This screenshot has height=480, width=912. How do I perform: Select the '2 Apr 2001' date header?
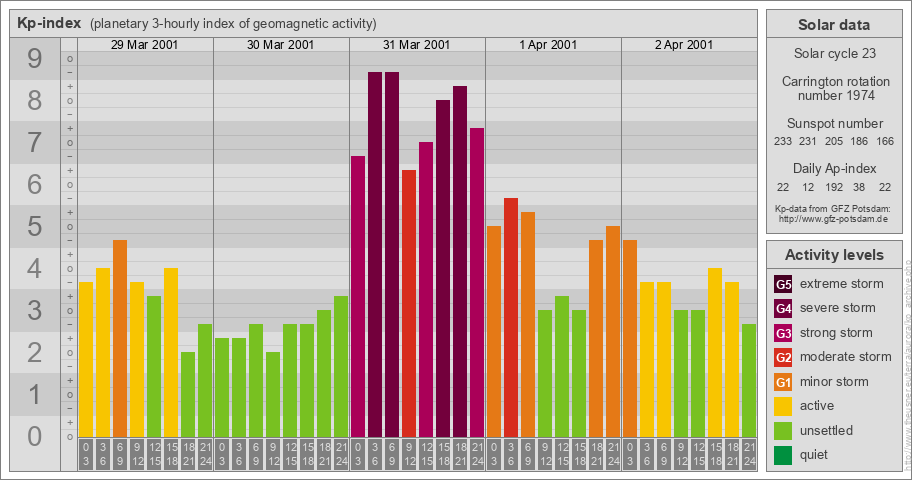point(684,45)
